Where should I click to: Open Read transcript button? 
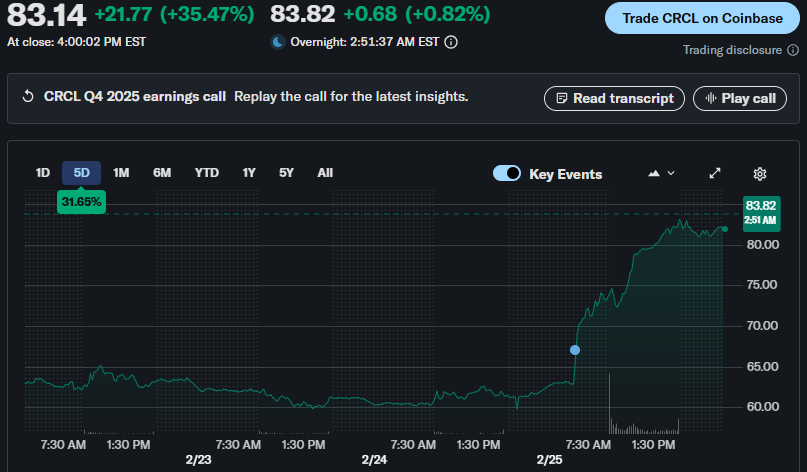tap(614, 98)
